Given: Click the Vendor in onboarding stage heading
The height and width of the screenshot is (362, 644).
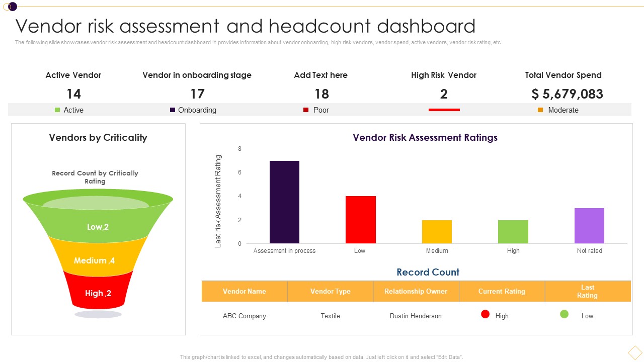Looking at the screenshot, I should click(x=197, y=75).
